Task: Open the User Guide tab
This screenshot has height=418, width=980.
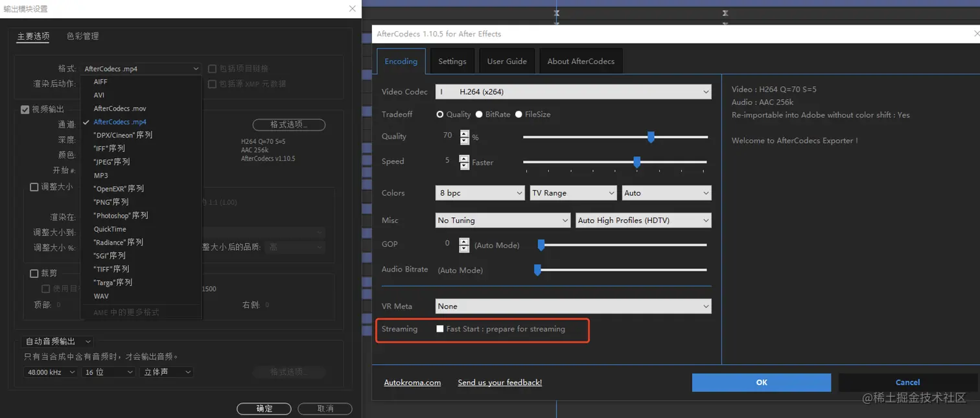Action: [x=507, y=61]
